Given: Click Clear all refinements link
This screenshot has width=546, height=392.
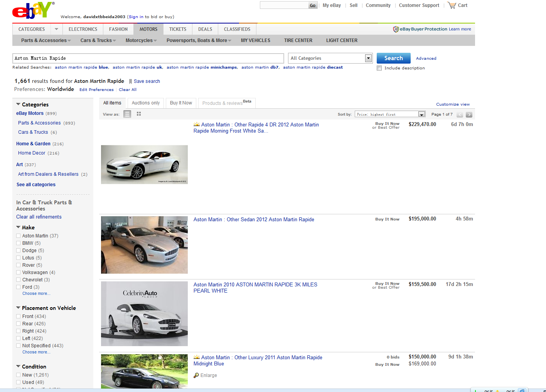Looking at the screenshot, I should [39, 217].
